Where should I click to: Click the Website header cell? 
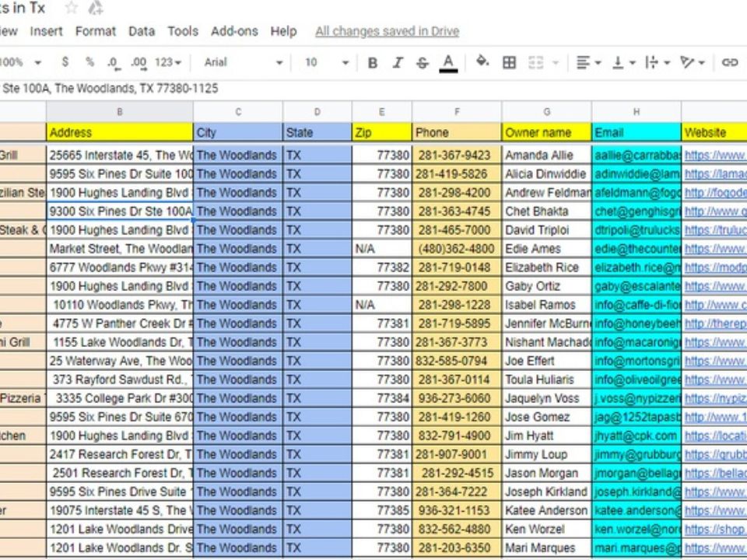pyautogui.click(x=714, y=132)
